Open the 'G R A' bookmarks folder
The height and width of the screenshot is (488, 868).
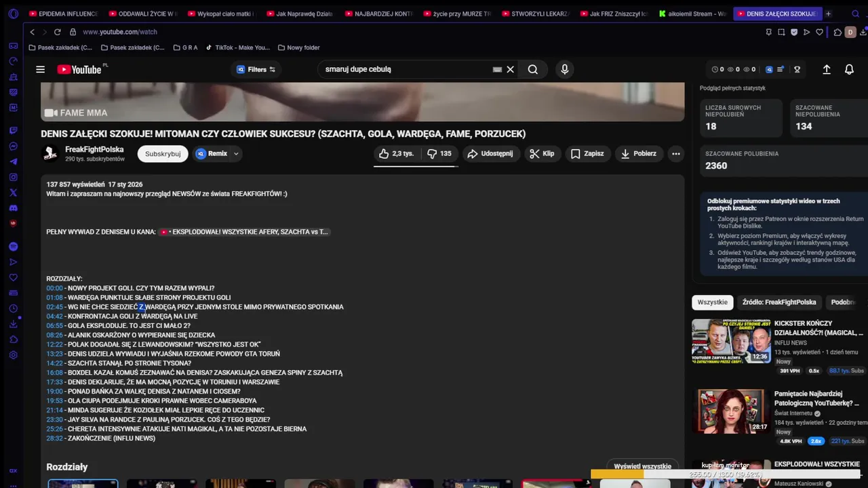pyautogui.click(x=185, y=47)
